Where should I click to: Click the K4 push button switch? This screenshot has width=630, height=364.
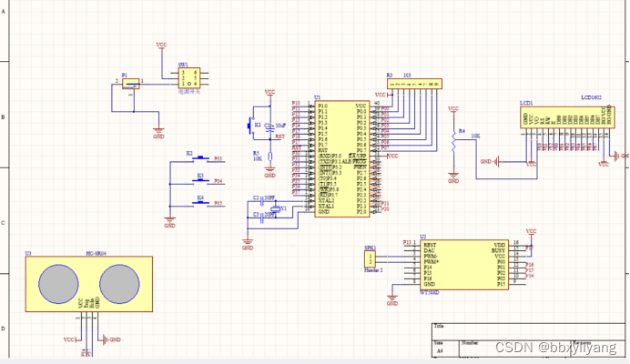coord(200,204)
